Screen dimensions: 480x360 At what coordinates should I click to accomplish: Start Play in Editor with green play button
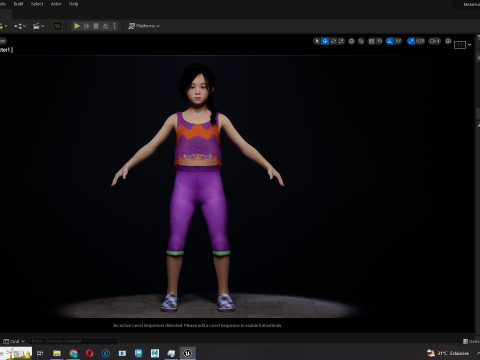77,26
